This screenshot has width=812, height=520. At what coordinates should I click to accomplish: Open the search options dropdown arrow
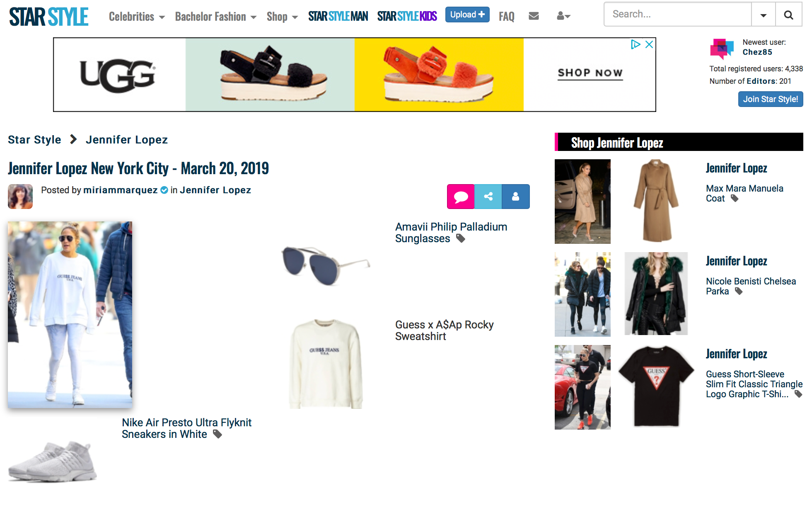(763, 15)
